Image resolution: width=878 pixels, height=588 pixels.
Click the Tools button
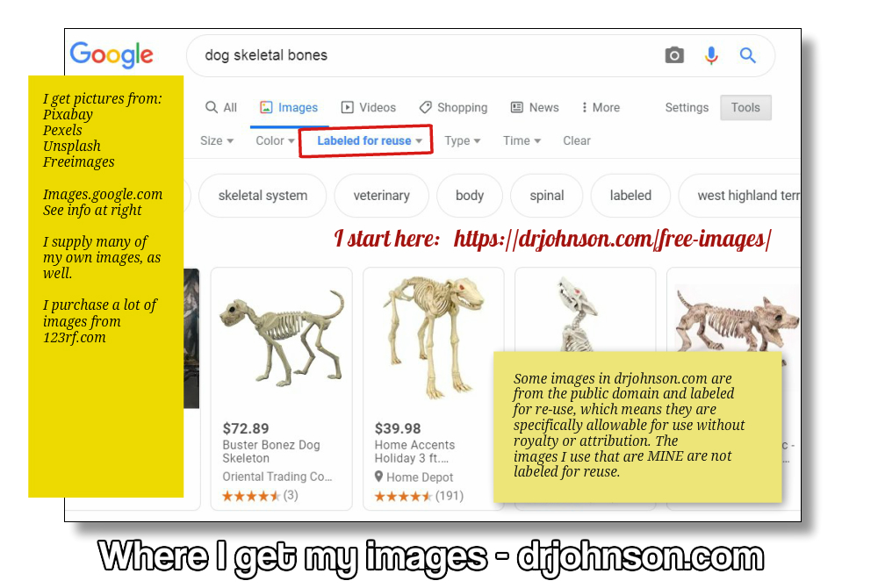[x=745, y=107]
